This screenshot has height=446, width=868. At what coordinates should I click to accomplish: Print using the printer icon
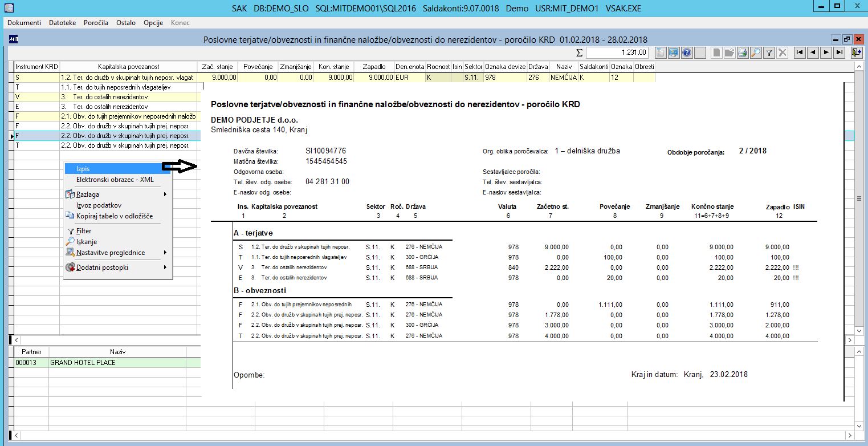743,52
